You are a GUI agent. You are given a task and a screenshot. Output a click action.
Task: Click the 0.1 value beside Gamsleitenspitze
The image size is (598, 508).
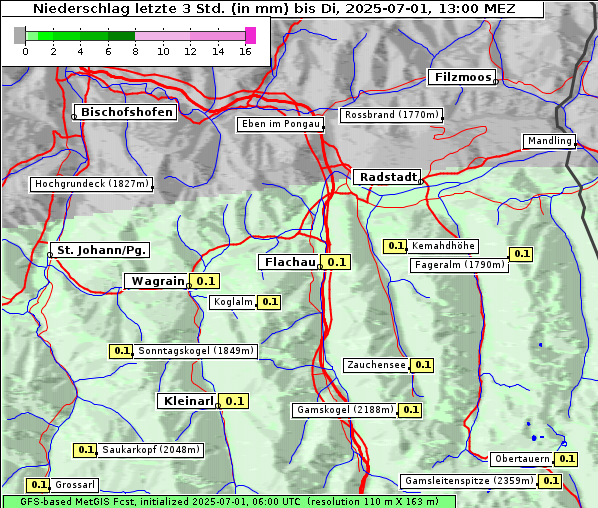[550, 481]
